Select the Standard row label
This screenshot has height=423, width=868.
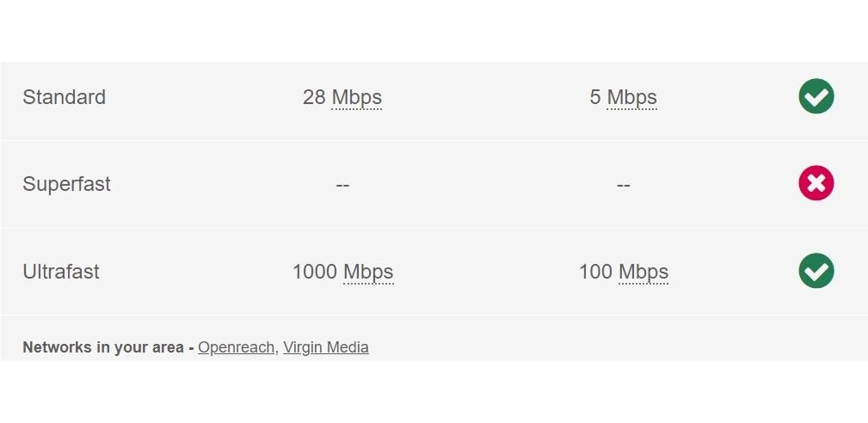64,98
